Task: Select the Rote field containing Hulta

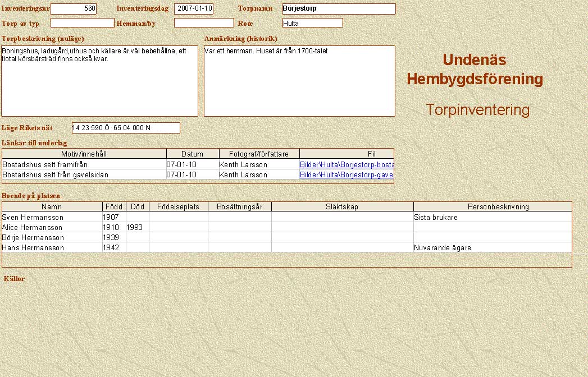Action: (x=312, y=23)
